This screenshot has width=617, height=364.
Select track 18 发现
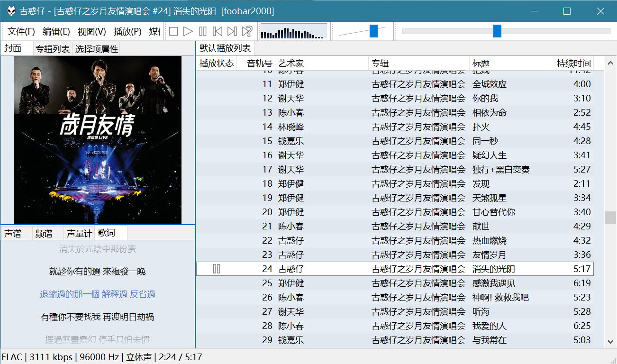point(395,183)
